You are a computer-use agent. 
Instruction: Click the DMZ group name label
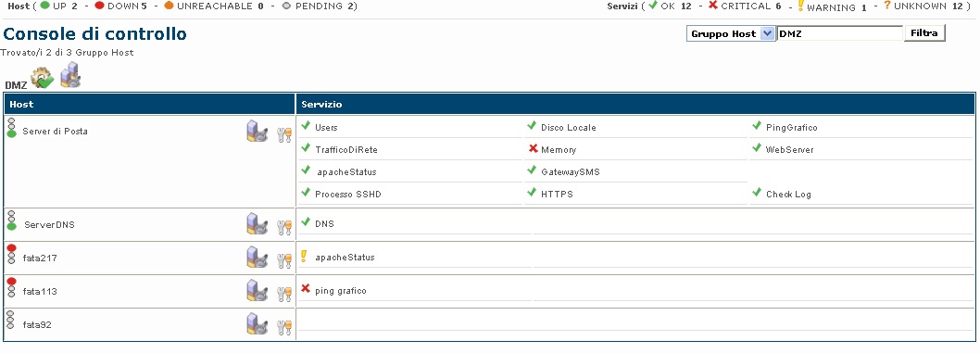16,85
